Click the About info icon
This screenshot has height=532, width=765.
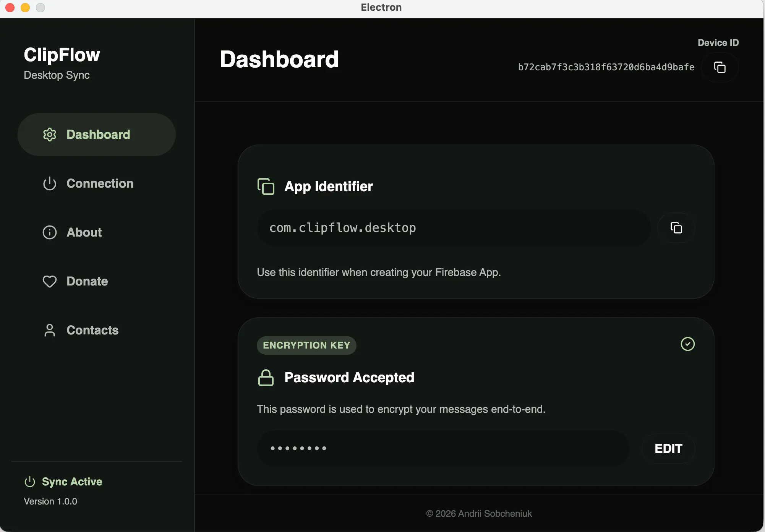(x=50, y=232)
